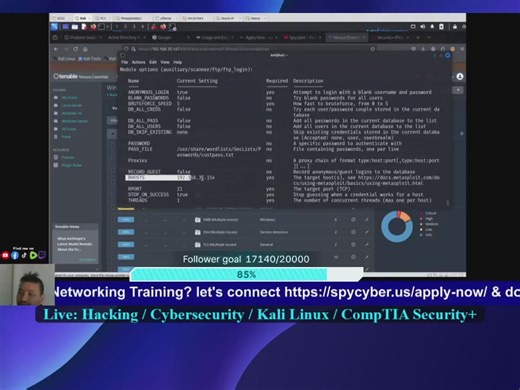This screenshot has height=390, width=520.
Task: Click the PASS_FILE option in terminal
Action: click(x=140, y=149)
